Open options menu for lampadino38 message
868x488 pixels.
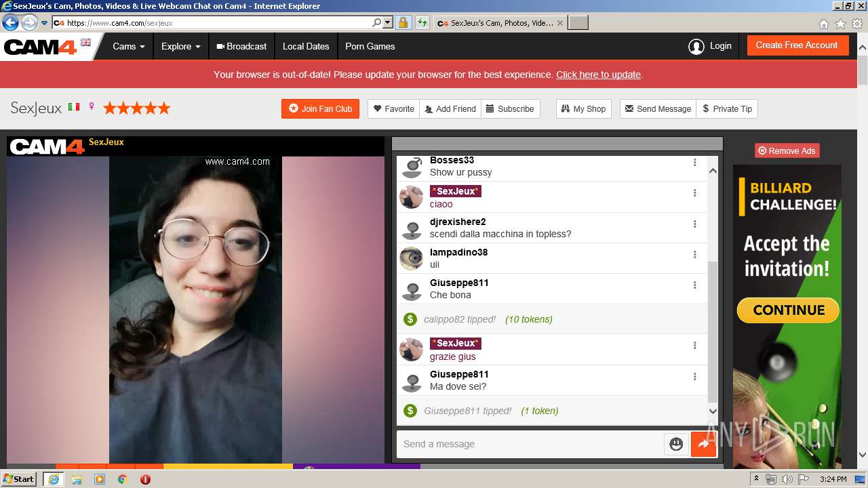[x=694, y=255]
